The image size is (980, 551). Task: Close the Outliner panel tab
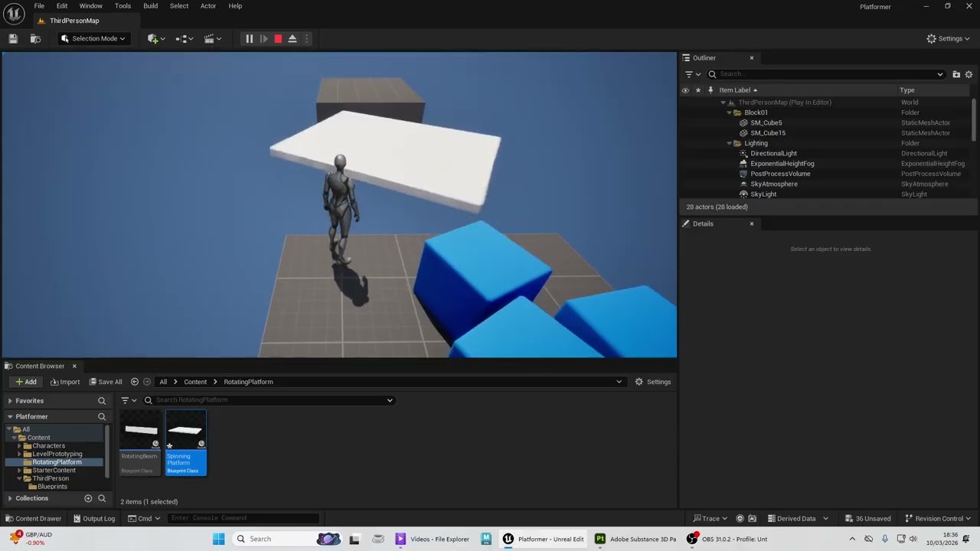point(751,58)
